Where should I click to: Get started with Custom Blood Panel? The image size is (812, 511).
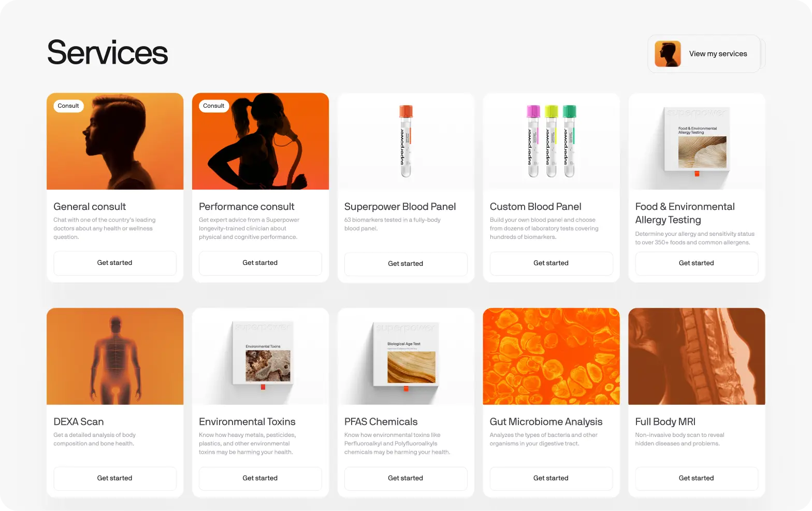pyautogui.click(x=551, y=263)
